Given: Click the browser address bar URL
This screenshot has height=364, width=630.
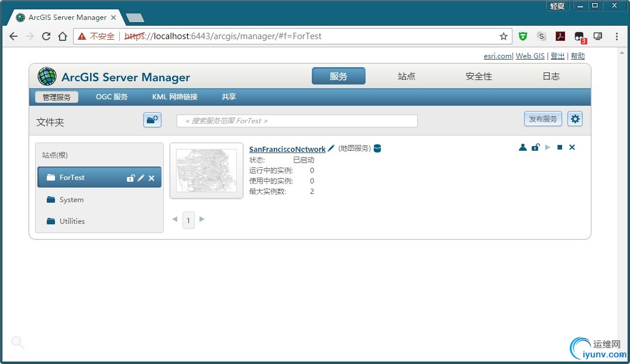Looking at the screenshot, I should 223,36.
